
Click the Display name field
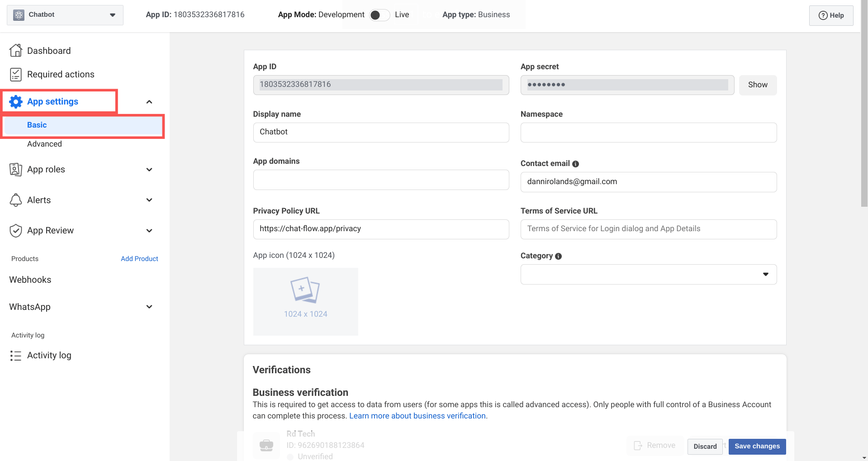click(381, 132)
